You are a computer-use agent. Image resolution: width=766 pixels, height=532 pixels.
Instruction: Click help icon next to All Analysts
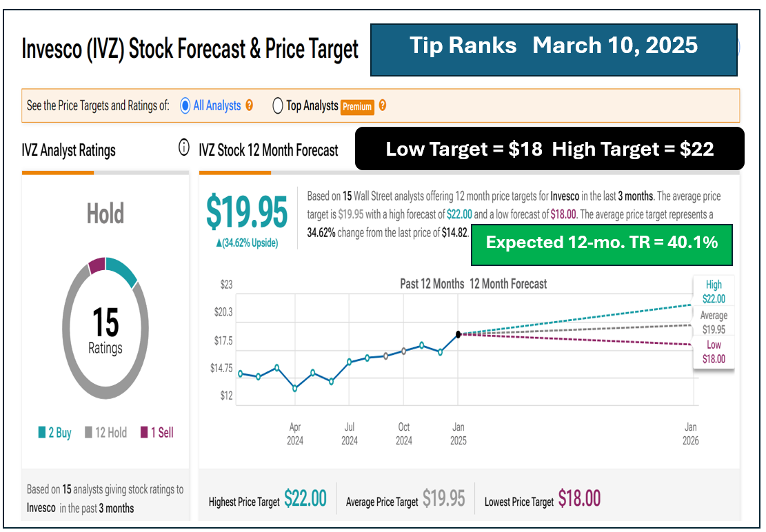click(250, 105)
